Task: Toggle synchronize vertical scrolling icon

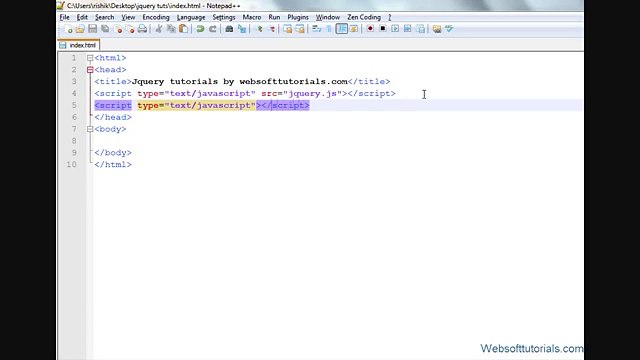Action: 288,29
